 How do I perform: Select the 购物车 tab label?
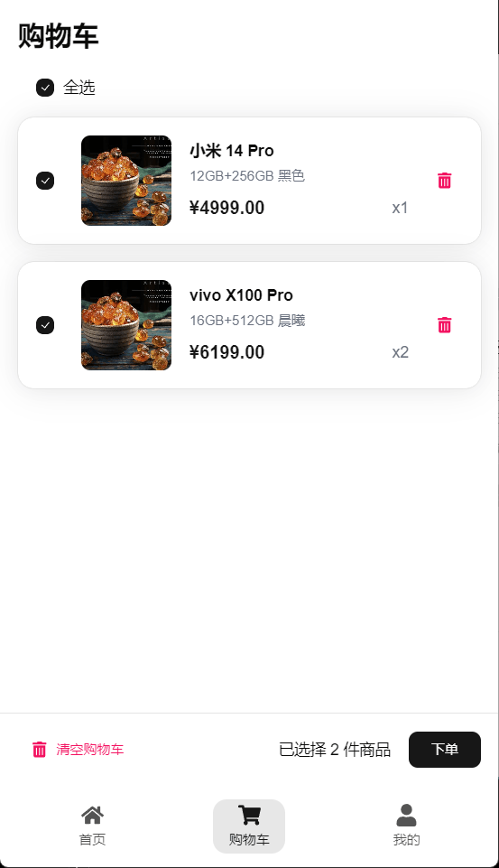tap(249, 839)
